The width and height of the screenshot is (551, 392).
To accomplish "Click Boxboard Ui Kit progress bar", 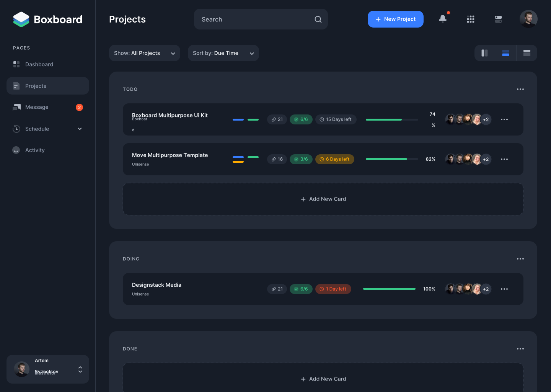I will 392,119.
